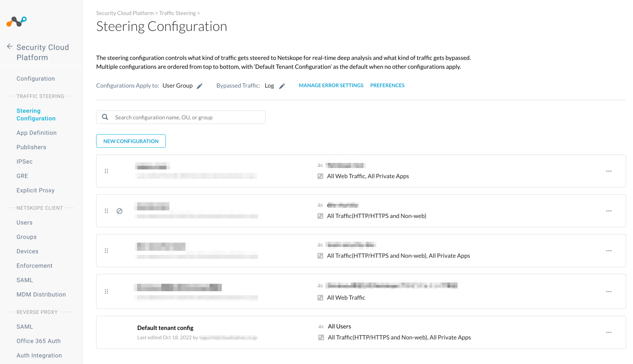The image size is (633, 364).
Task: Click the drag handle on the All Web Traffic row
Action: [106, 291]
